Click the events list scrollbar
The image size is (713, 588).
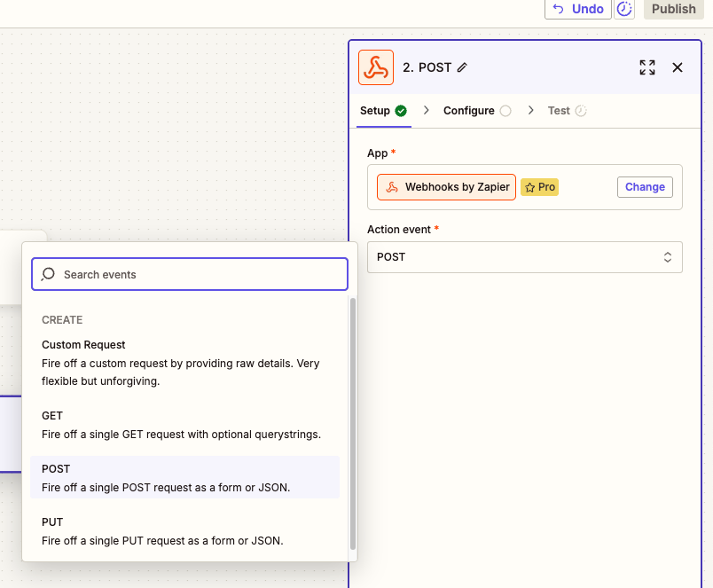tap(352, 423)
